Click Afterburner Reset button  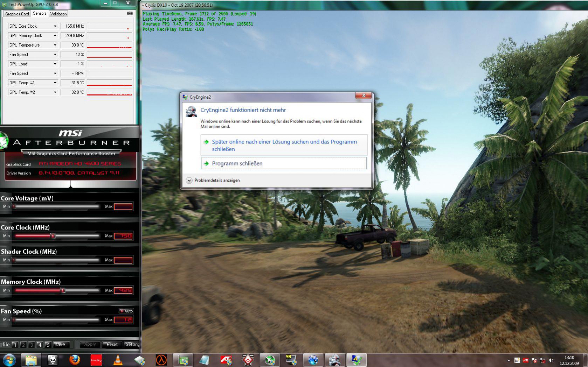pyautogui.click(x=112, y=344)
